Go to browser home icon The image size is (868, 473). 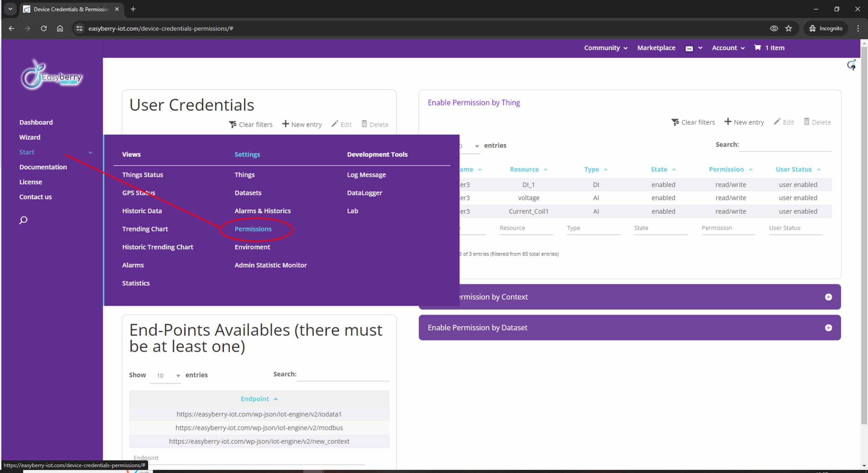click(x=60, y=29)
